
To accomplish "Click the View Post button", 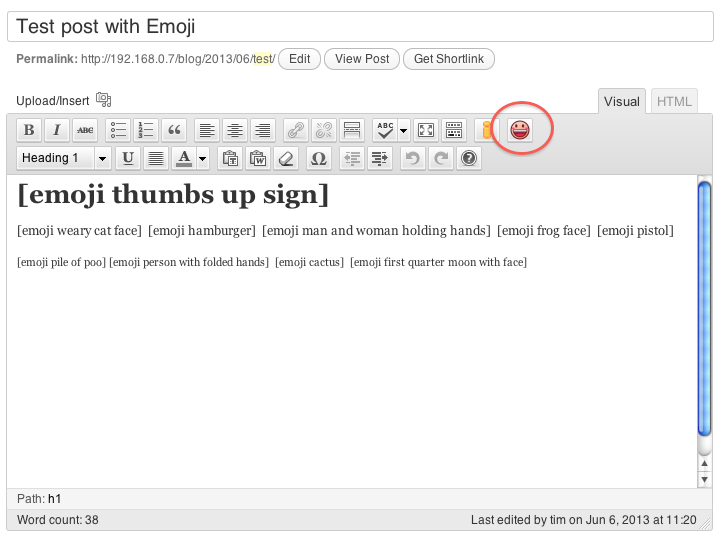I will click(x=362, y=59).
